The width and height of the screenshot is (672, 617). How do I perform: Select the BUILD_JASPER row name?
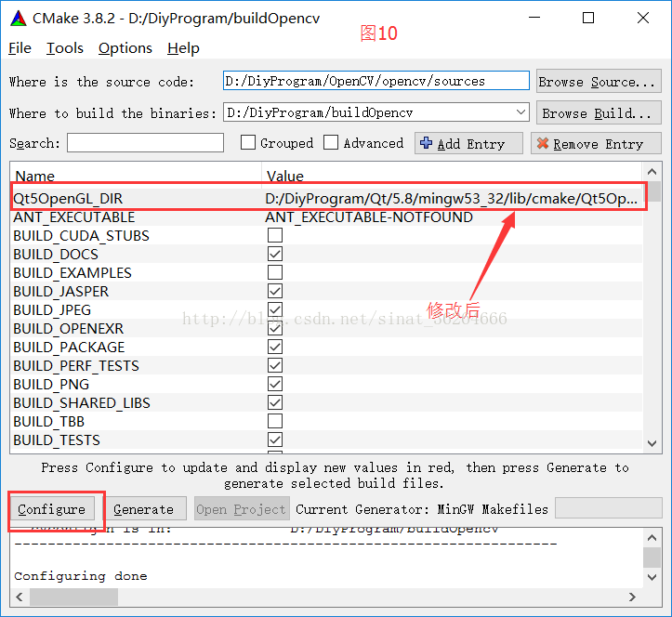pyautogui.click(x=60, y=292)
